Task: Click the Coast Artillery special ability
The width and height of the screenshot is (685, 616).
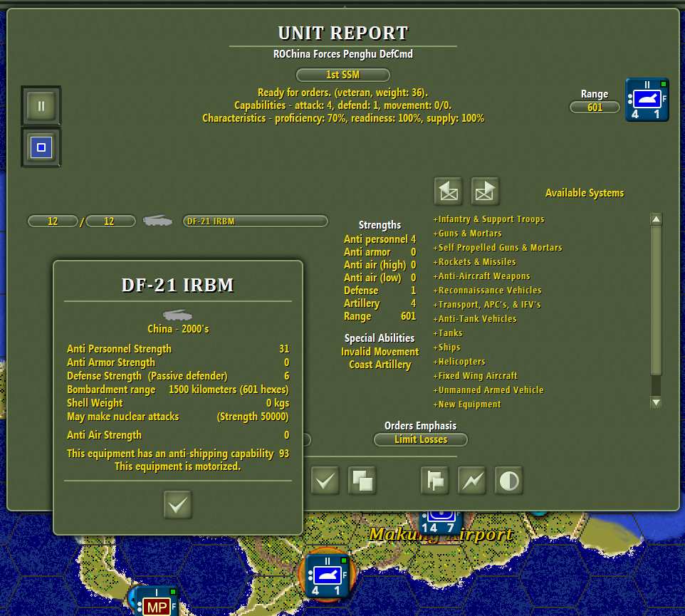Action: (x=380, y=365)
